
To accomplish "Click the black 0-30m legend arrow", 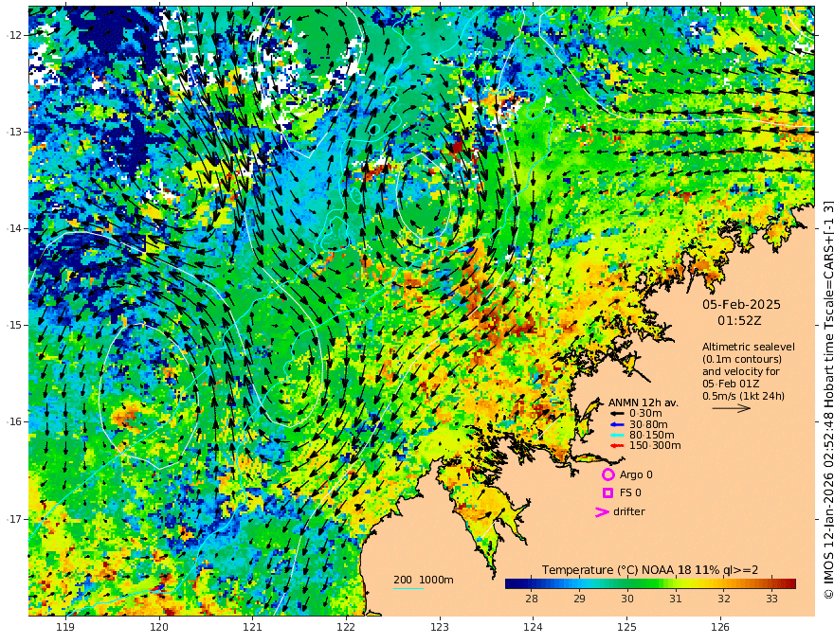I will click(x=617, y=414).
